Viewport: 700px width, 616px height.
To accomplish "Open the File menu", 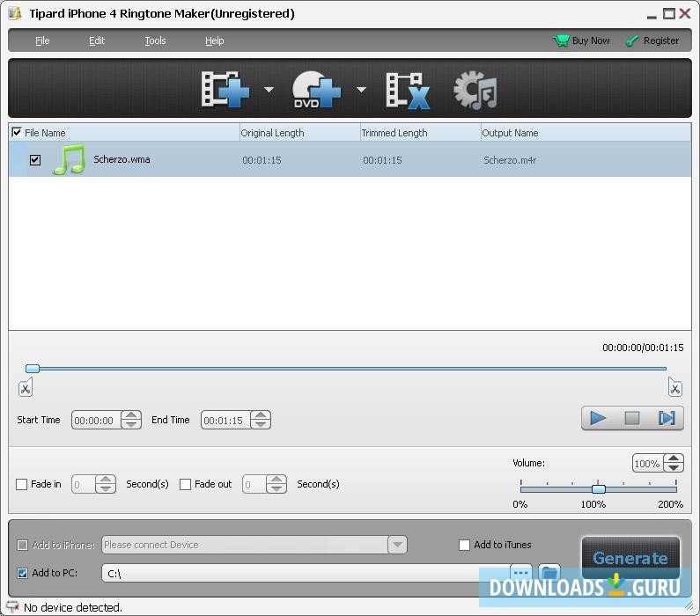I will point(42,40).
